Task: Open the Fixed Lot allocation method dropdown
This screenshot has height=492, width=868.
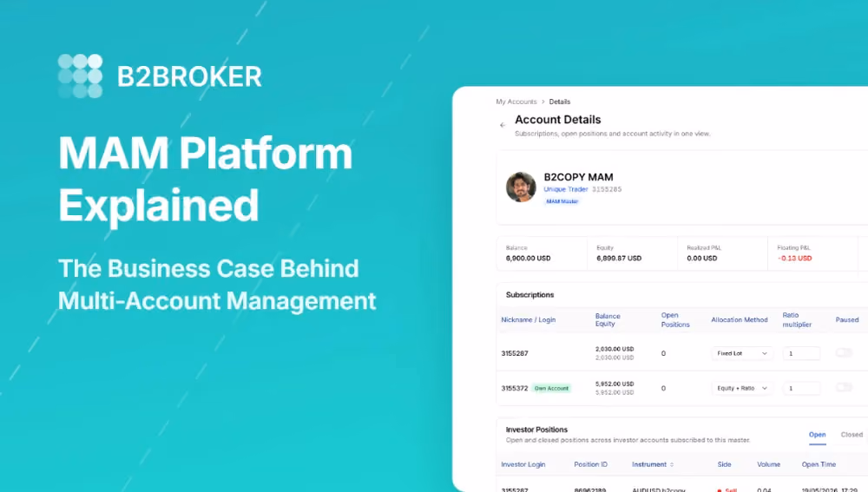Action: click(742, 353)
